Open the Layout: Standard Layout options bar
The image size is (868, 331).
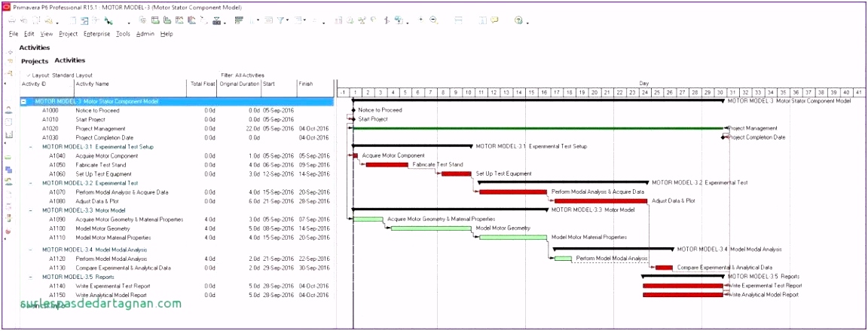coord(60,75)
